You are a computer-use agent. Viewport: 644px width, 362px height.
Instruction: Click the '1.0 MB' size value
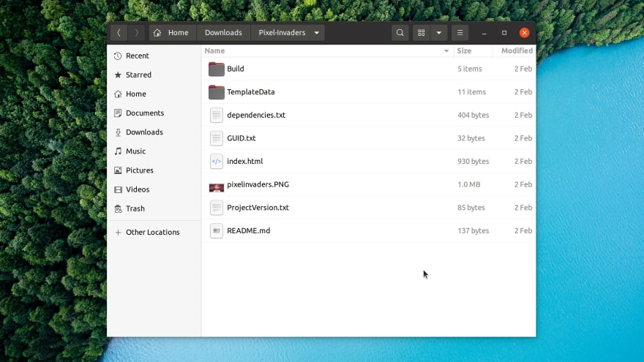469,185
